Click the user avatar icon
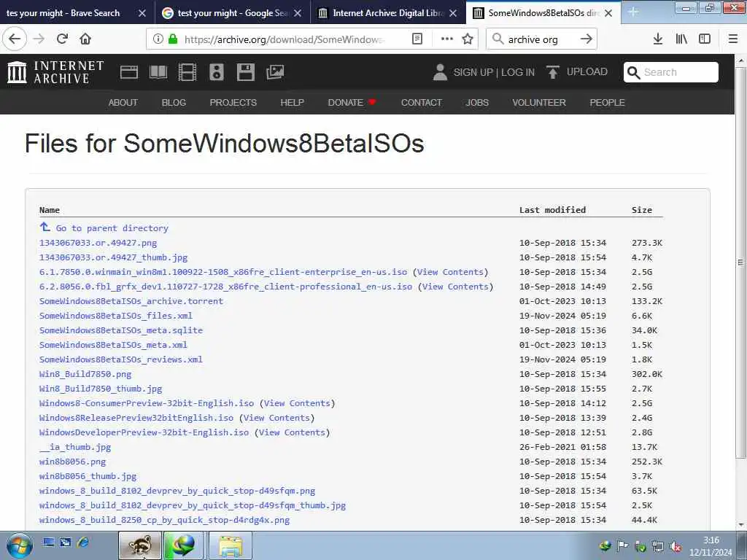747x560 pixels. [440, 72]
